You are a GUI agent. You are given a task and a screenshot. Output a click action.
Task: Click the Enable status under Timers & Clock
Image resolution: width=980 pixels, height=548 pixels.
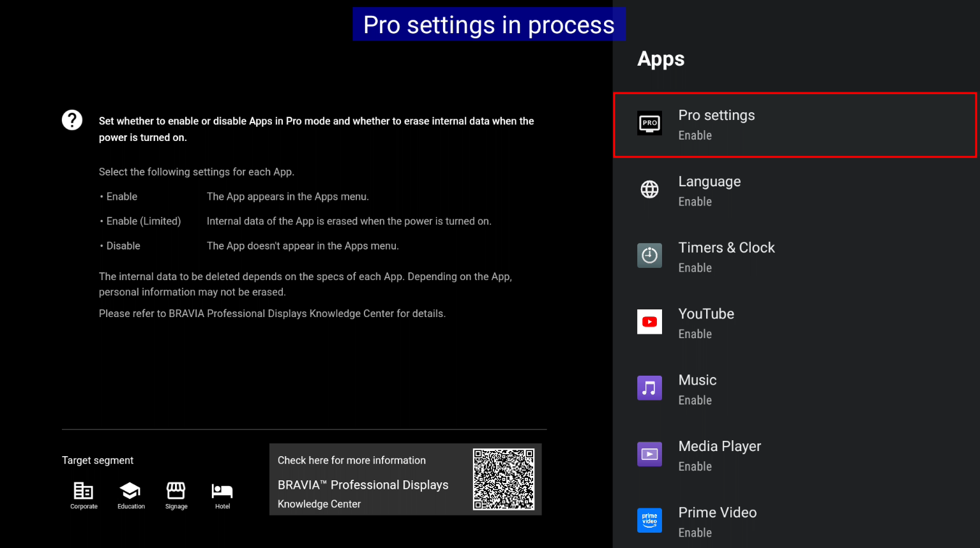pos(695,268)
